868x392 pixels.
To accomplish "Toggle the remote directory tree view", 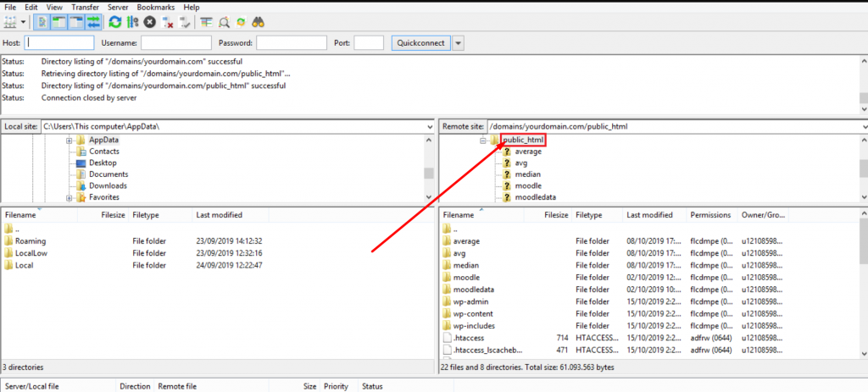I will coord(75,22).
